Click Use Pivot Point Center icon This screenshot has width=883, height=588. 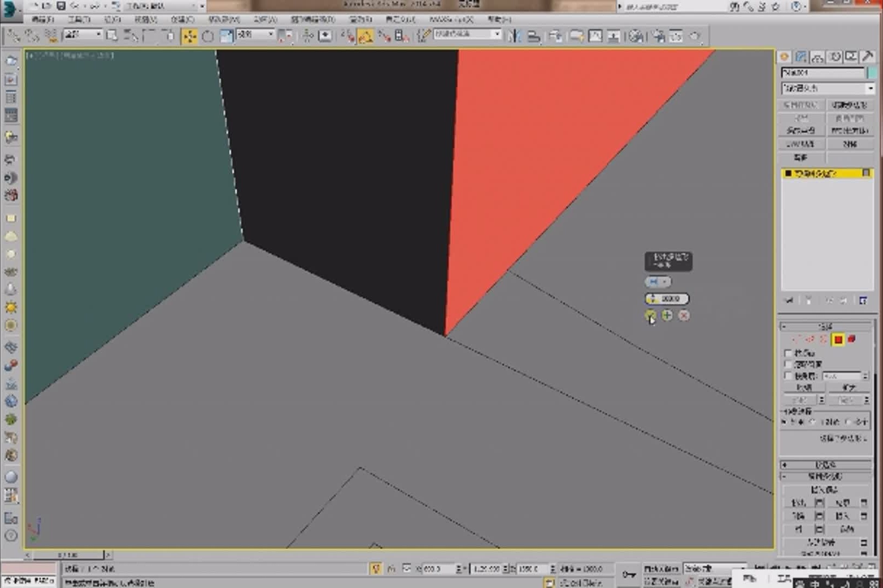[285, 36]
